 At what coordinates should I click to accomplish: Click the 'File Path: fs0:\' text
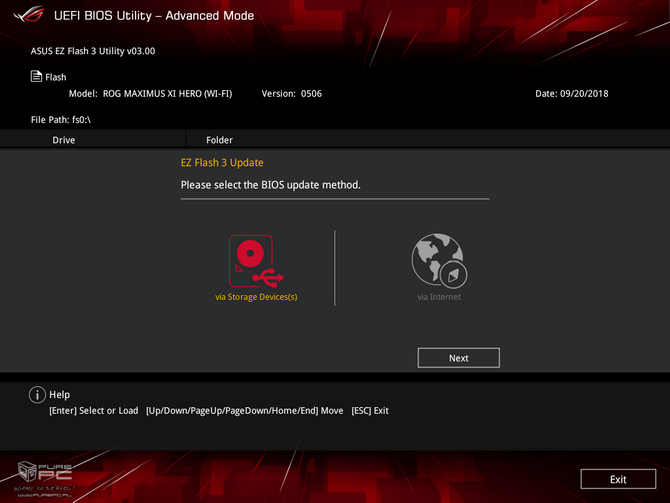tap(61, 120)
